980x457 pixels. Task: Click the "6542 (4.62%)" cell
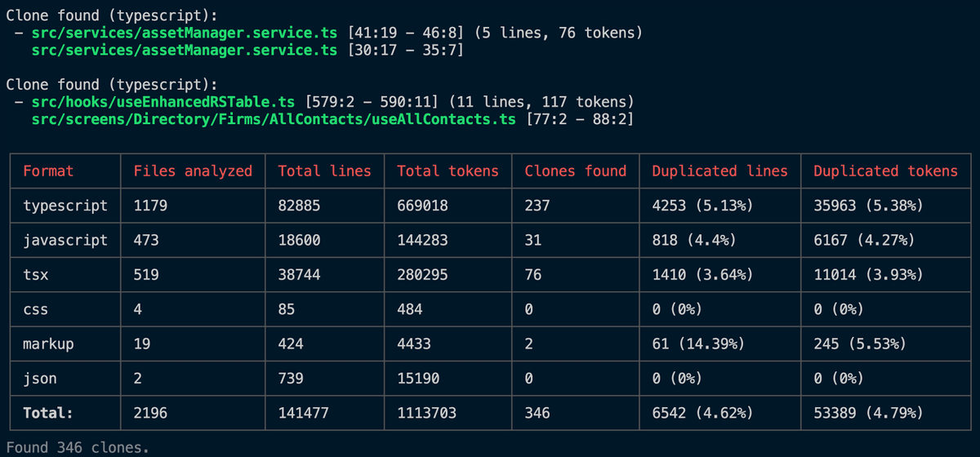702,413
